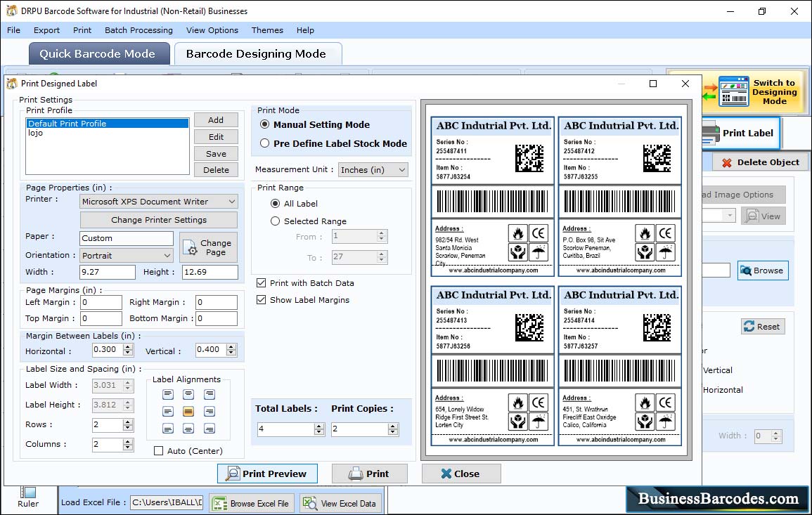Toggle Show Label Margins checkbox
This screenshot has width=812, height=515.
[x=262, y=300]
